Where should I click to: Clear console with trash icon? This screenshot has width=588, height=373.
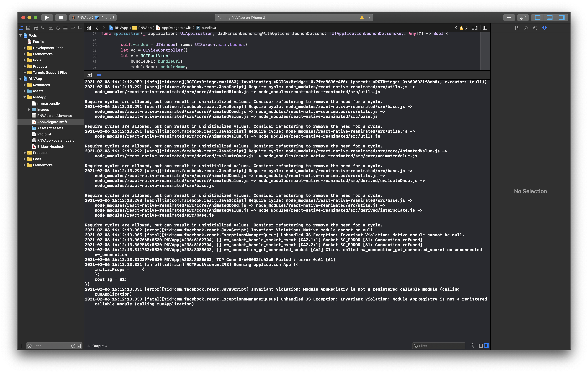point(472,346)
